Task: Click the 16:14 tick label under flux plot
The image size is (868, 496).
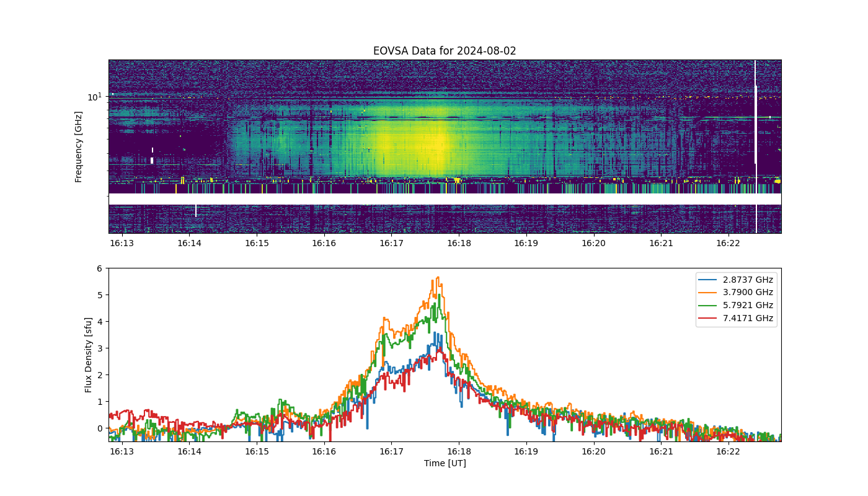Action: (x=189, y=451)
